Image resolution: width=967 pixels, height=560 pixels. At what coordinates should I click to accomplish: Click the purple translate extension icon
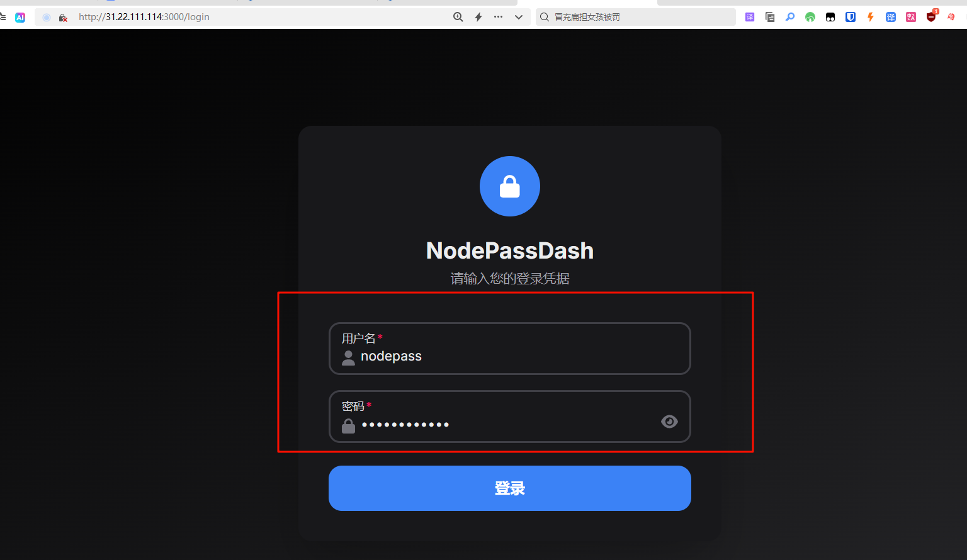coord(750,17)
